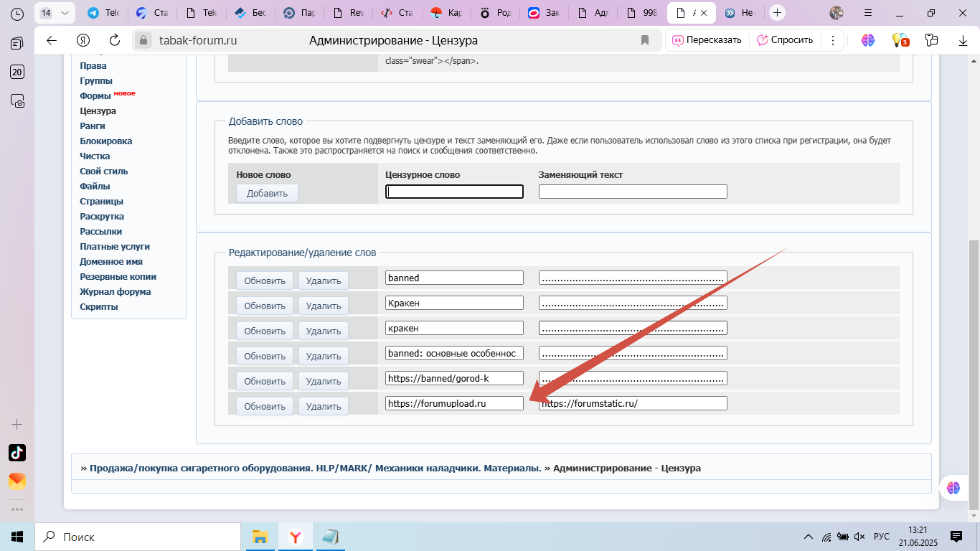Open Формы in admin menu
The image size is (980, 551).
click(x=95, y=96)
